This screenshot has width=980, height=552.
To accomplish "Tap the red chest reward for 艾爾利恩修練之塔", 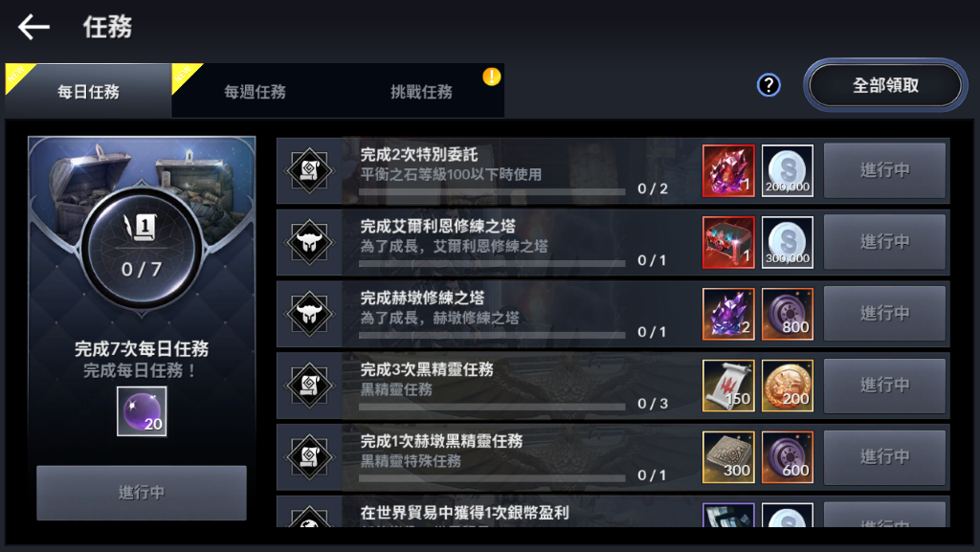I will (x=728, y=242).
